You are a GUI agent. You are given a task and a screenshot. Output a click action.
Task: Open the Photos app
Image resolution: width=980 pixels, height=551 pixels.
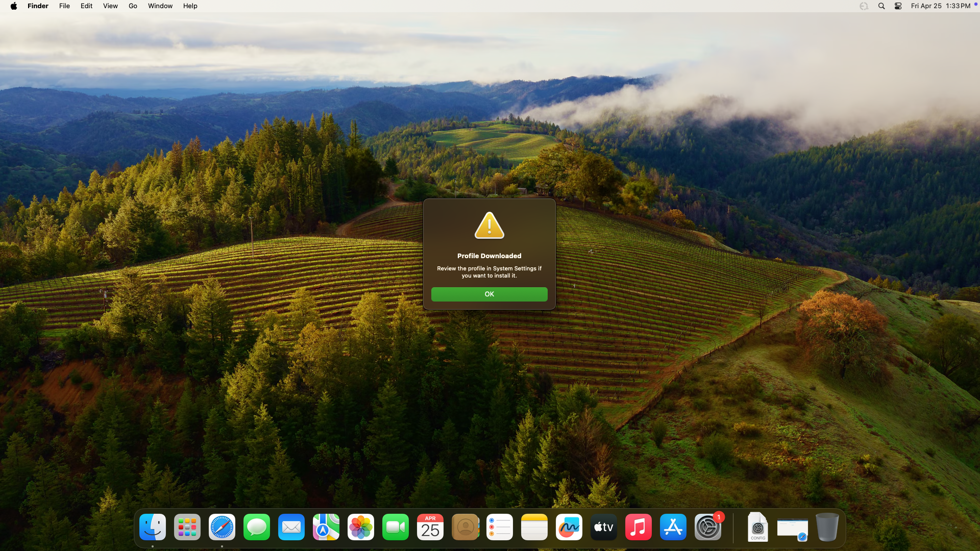click(x=361, y=527)
